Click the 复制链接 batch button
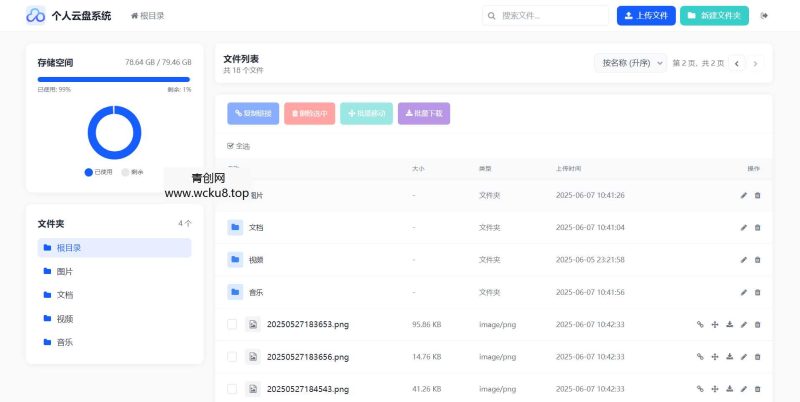 253,113
